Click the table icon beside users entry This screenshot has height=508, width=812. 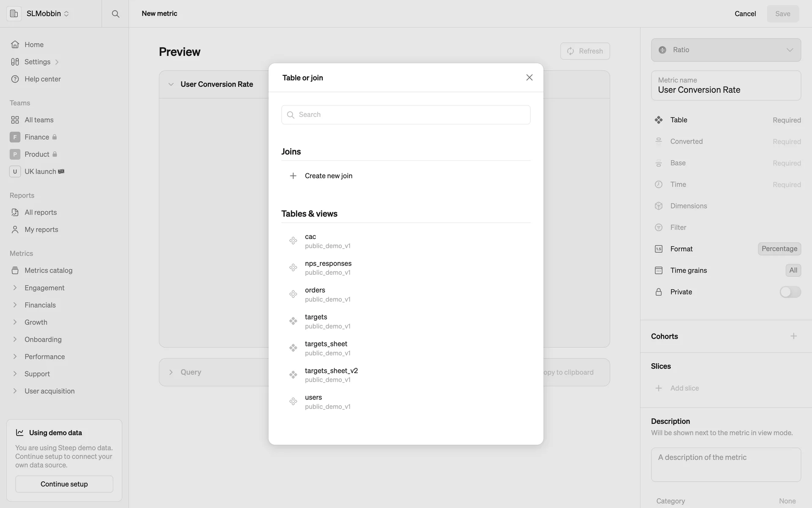(293, 401)
